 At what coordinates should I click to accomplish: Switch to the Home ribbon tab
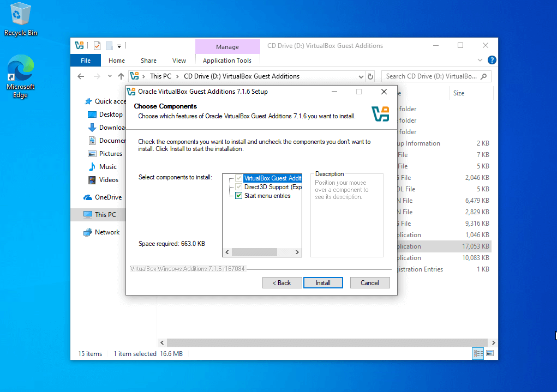(x=117, y=61)
